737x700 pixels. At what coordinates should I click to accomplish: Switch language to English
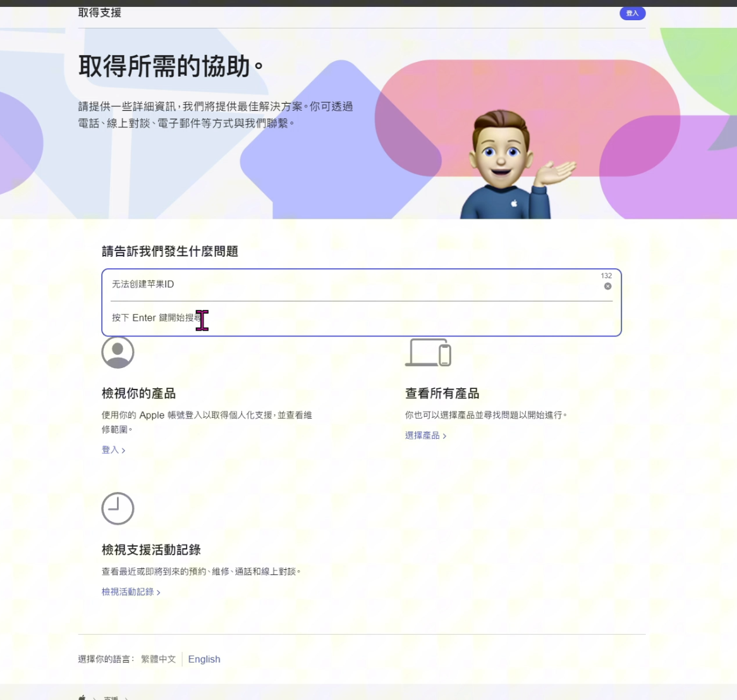(x=204, y=659)
